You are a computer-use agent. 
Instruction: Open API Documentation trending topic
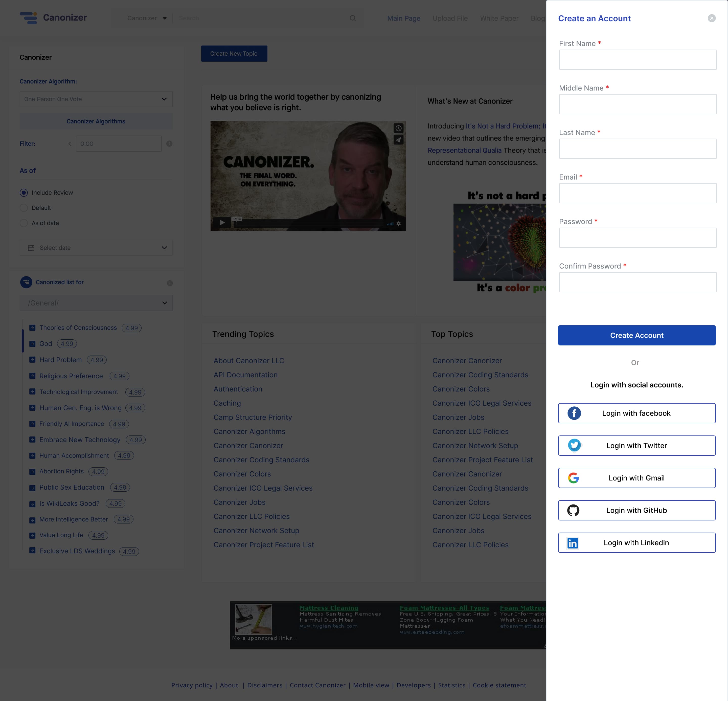pyautogui.click(x=245, y=375)
